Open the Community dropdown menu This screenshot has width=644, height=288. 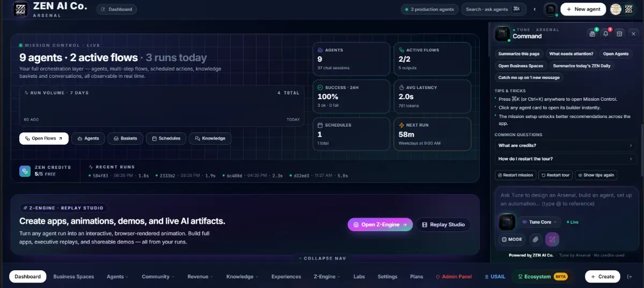point(158,277)
